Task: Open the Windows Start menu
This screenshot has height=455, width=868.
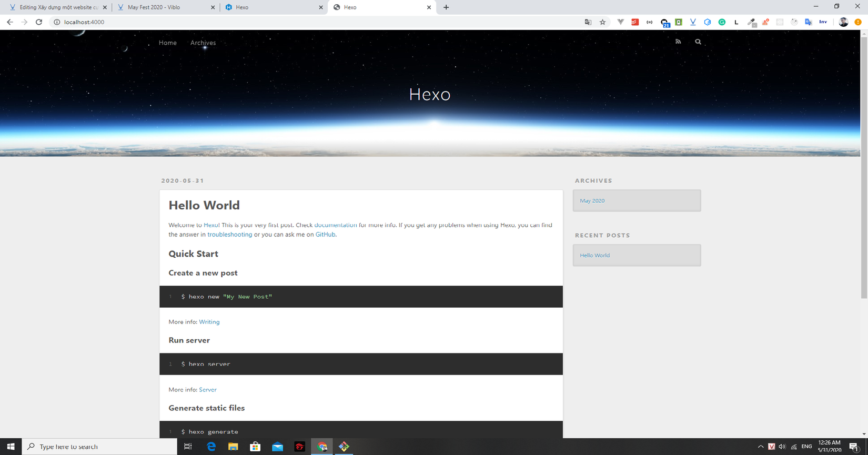Action: (11, 447)
